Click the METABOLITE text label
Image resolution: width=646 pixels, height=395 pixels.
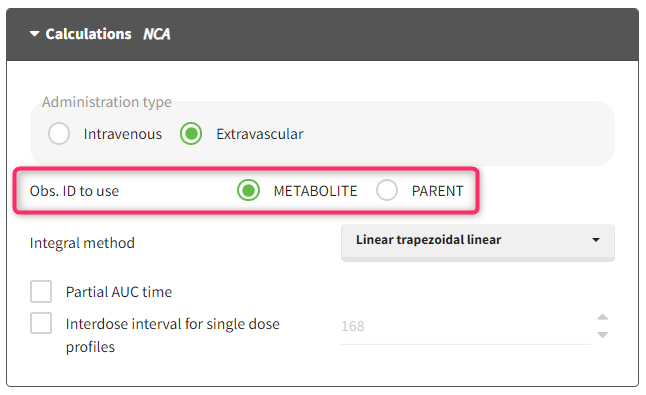coord(315,191)
